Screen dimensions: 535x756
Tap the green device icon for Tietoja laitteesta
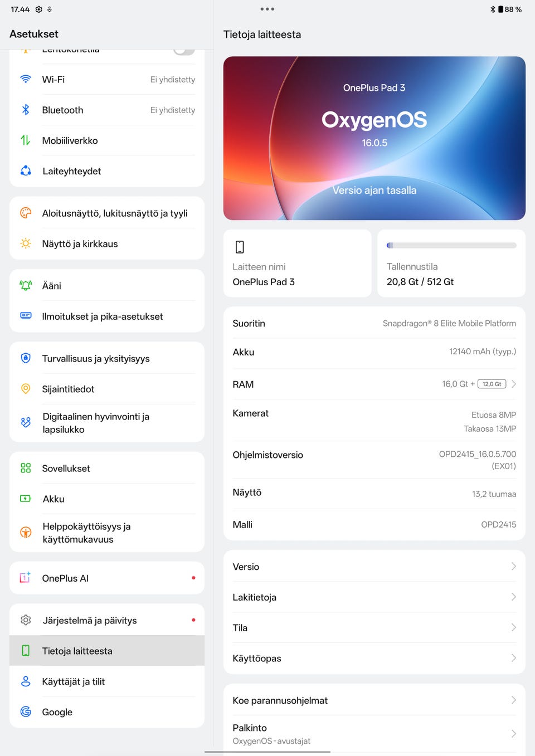click(x=26, y=651)
